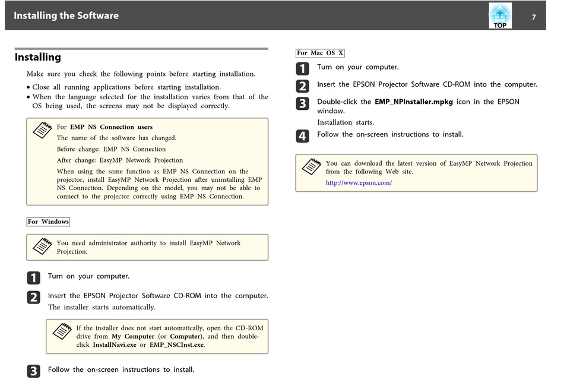Click "Before change: EMP NS Connection" line

(x=111, y=150)
